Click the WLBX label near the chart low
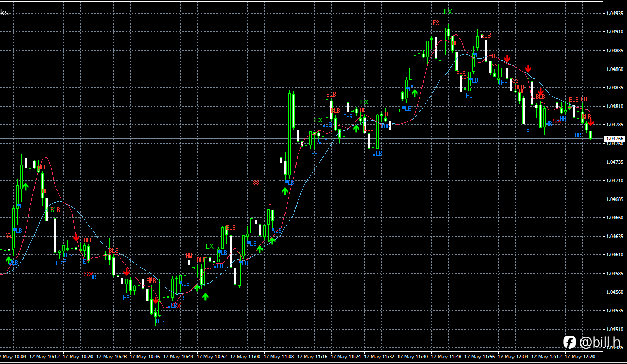Viewport: 627px width, 364px height. [x=174, y=306]
